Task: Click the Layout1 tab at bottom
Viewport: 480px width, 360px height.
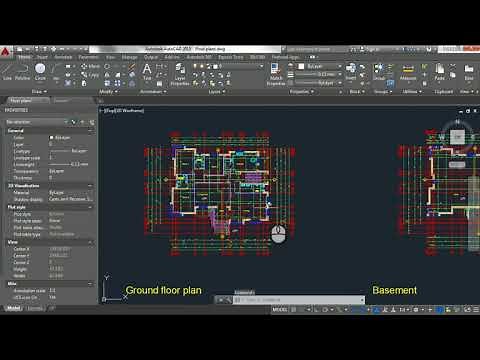Action: (35, 309)
